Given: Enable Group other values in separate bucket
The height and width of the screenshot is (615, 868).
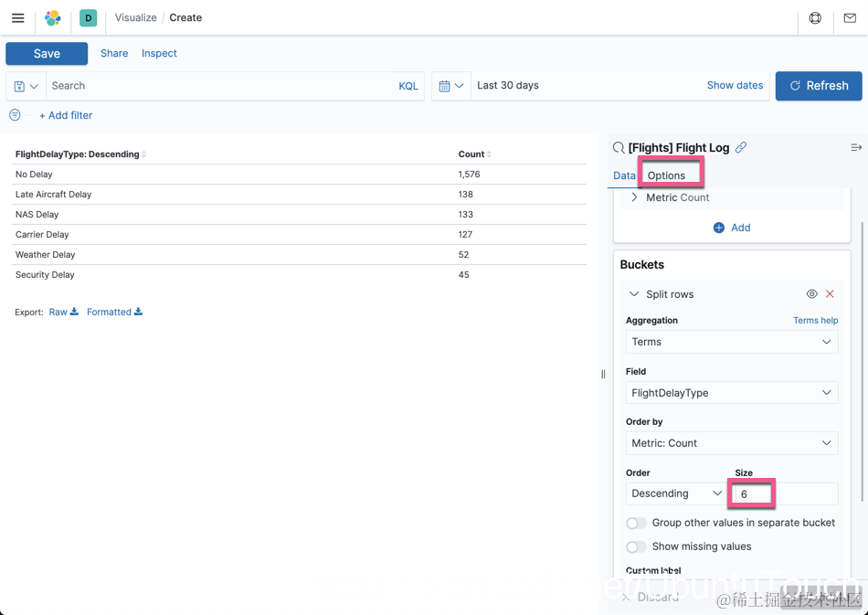Looking at the screenshot, I should coord(636,523).
